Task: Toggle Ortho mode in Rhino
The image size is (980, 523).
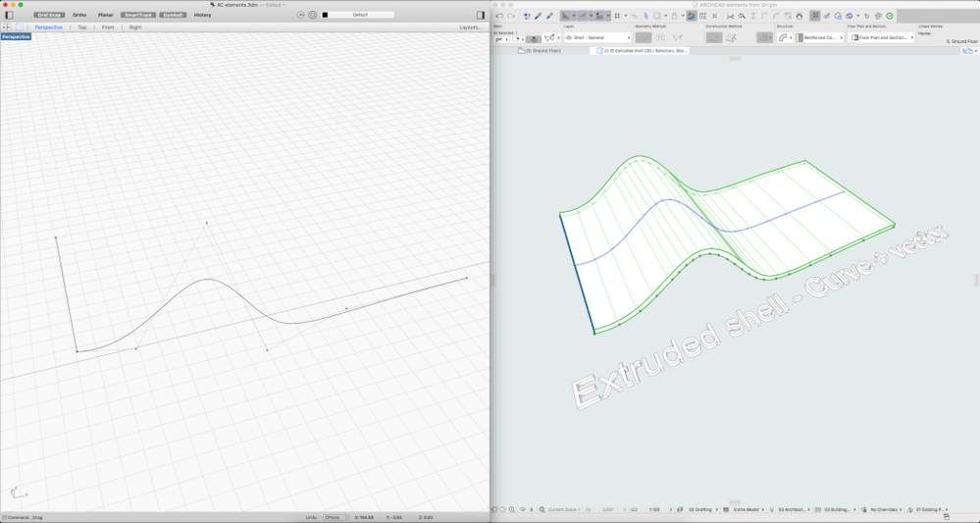Action: click(79, 15)
